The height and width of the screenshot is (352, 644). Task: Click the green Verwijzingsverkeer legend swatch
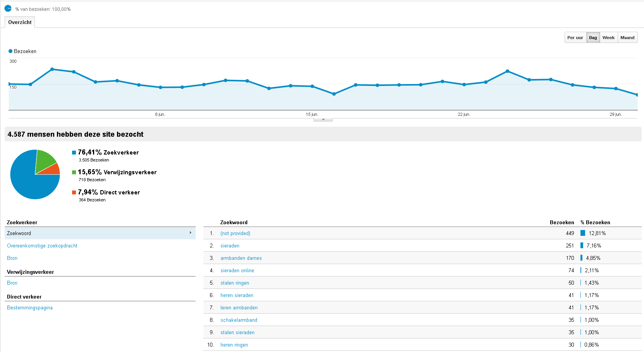[74, 172]
